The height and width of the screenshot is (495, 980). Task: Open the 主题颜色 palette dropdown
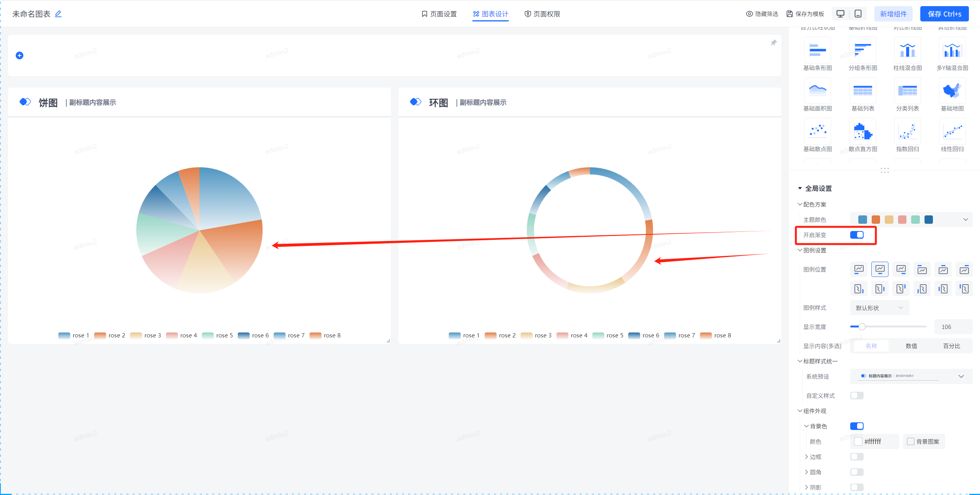(965, 220)
